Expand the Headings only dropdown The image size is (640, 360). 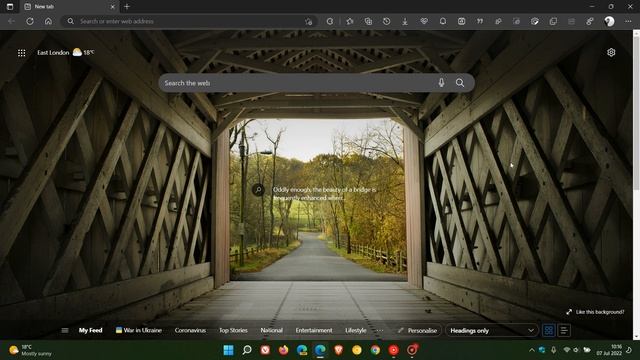491,330
